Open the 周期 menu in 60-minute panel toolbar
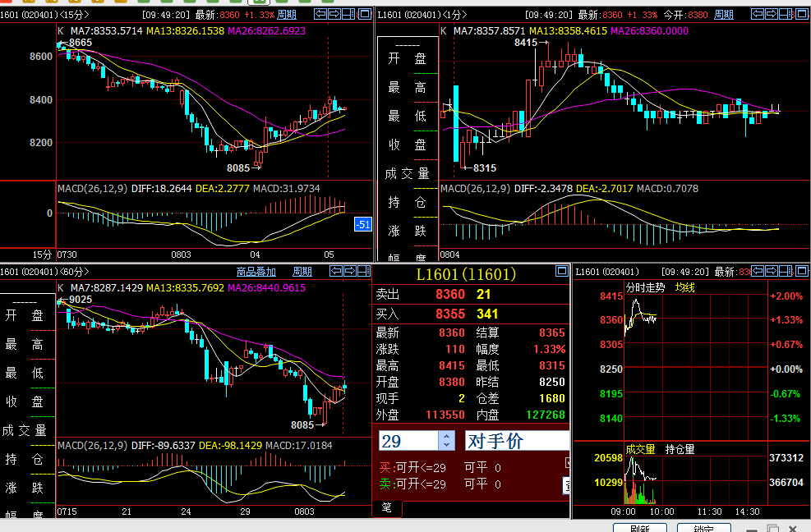811x532 pixels. point(301,271)
